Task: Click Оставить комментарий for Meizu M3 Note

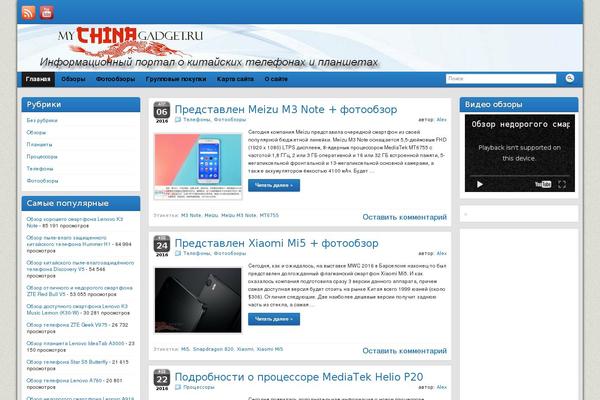Action: coord(404,217)
